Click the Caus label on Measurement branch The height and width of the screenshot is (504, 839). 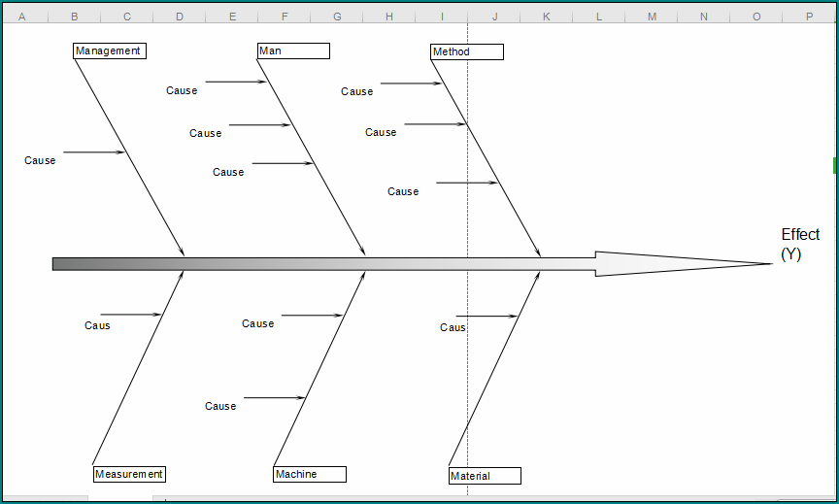point(97,325)
